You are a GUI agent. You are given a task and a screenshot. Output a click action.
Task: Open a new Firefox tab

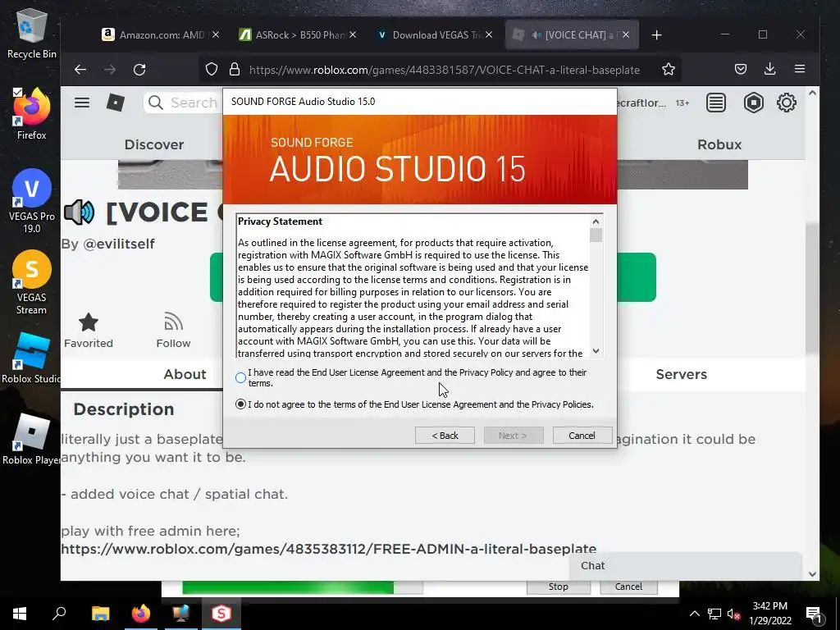[657, 34]
